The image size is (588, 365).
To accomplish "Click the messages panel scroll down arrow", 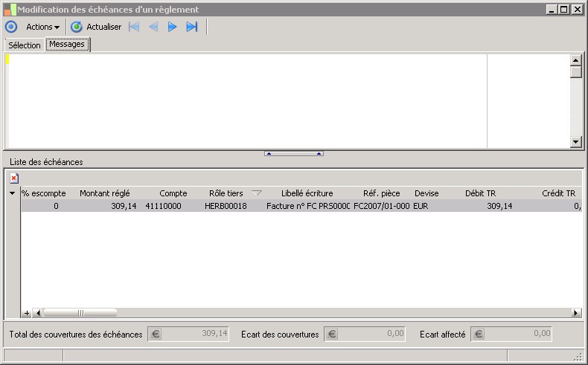I will pyautogui.click(x=575, y=141).
